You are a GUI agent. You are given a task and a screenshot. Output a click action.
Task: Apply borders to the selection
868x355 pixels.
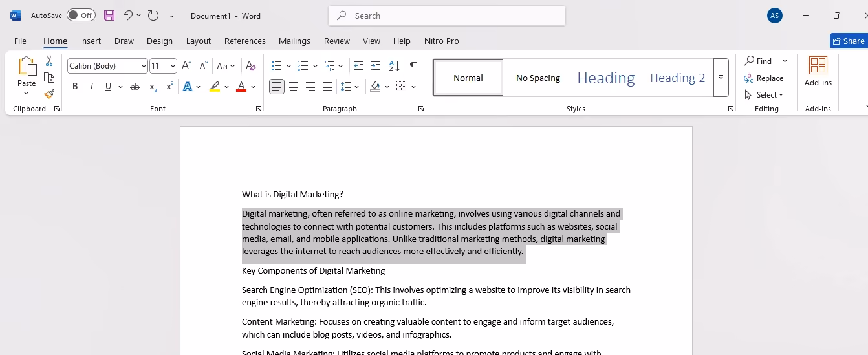click(x=401, y=87)
